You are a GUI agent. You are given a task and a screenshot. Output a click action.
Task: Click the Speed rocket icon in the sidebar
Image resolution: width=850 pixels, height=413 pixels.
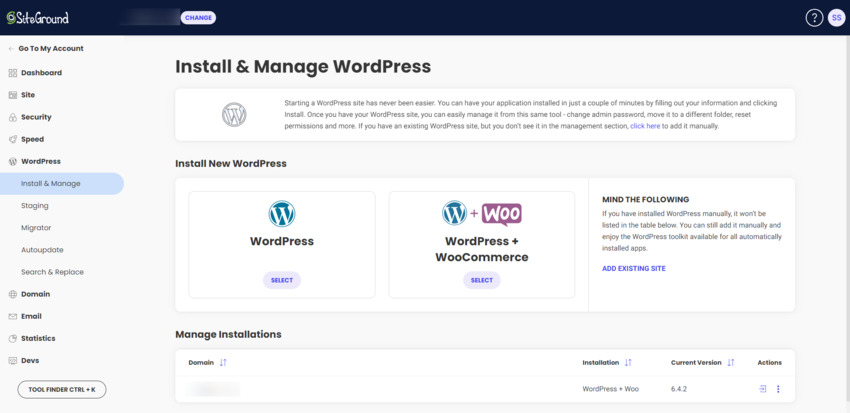(13, 139)
